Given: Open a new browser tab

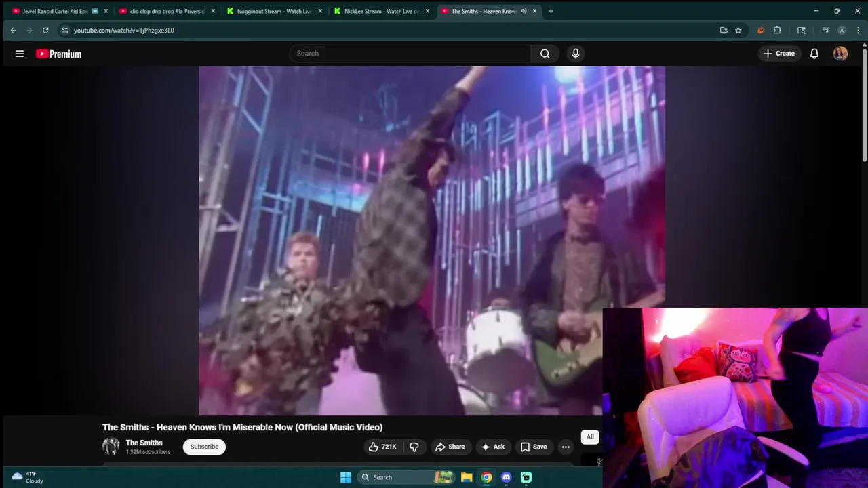Looking at the screenshot, I should click(551, 11).
